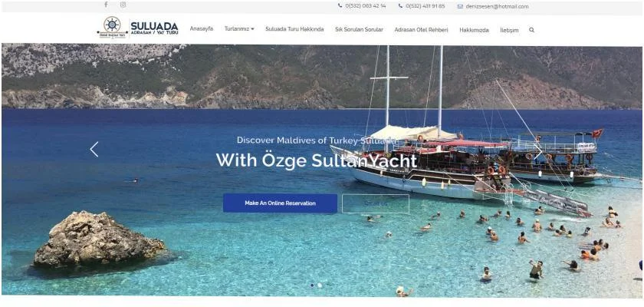The height and width of the screenshot is (307, 644).
Task: Go to Sık Sorulan Sorular
Action: pyautogui.click(x=359, y=30)
